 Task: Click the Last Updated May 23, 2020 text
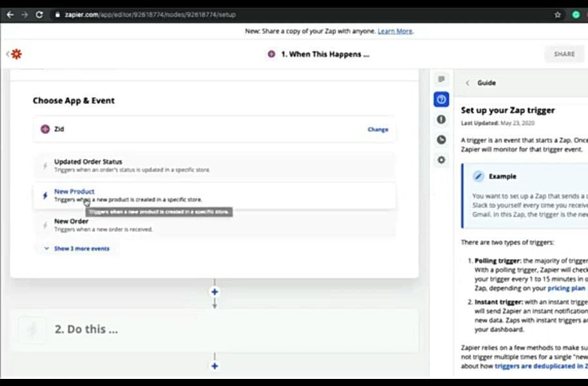[498, 123]
